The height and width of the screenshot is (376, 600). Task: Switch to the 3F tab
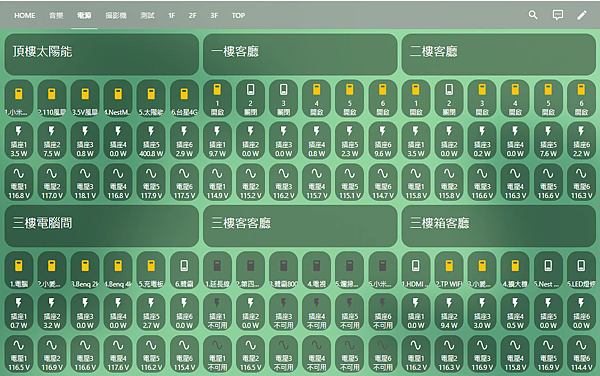click(x=214, y=16)
